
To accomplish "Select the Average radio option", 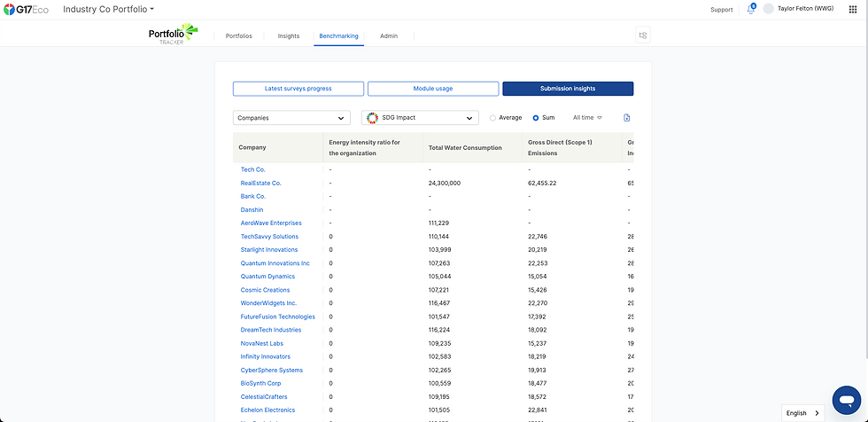I will click(492, 117).
